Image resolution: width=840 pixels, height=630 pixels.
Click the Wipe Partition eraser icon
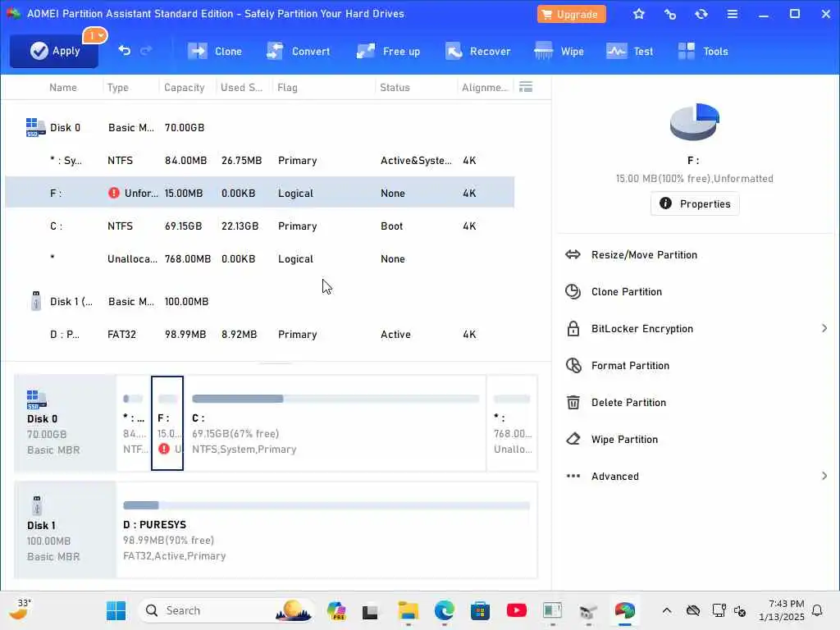(573, 440)
